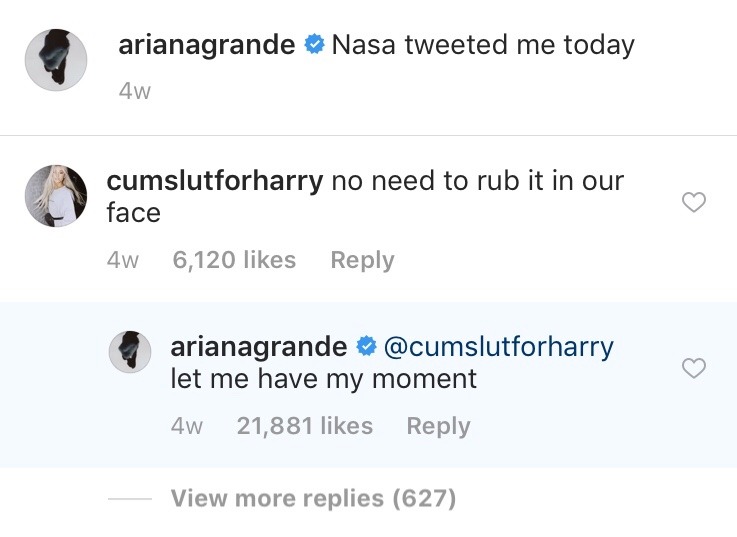Viewport: 737px width, 537px height.
Task: Tap the "Nasa tweeted me today" caption text
Action: [x=483, y=46]
